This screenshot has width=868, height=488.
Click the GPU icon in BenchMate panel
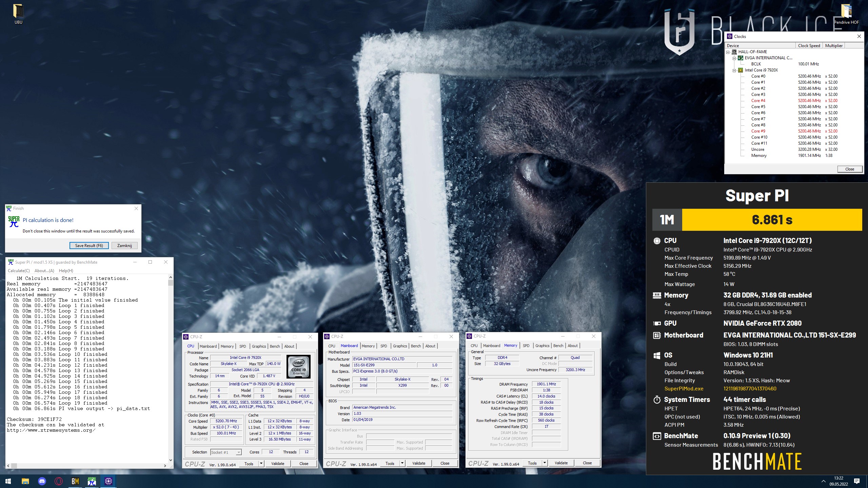657,324
